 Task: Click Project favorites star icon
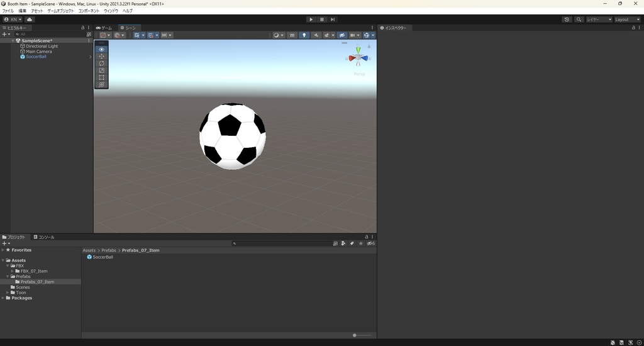(360, 243)
